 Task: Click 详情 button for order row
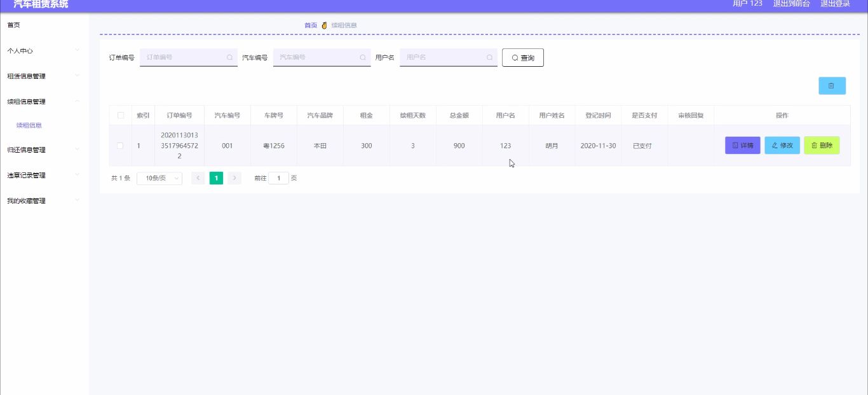pyautogui.click(x=743, y=146)
